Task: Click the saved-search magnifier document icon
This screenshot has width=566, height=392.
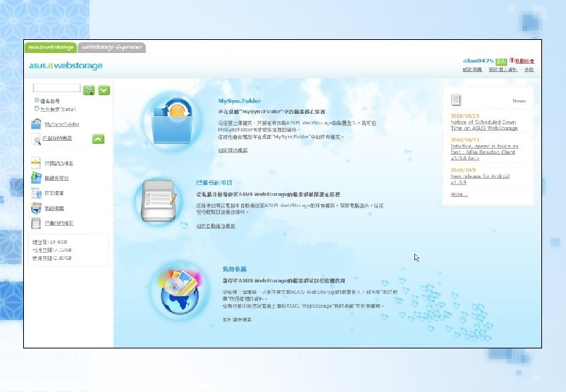Action: [36, 139]
